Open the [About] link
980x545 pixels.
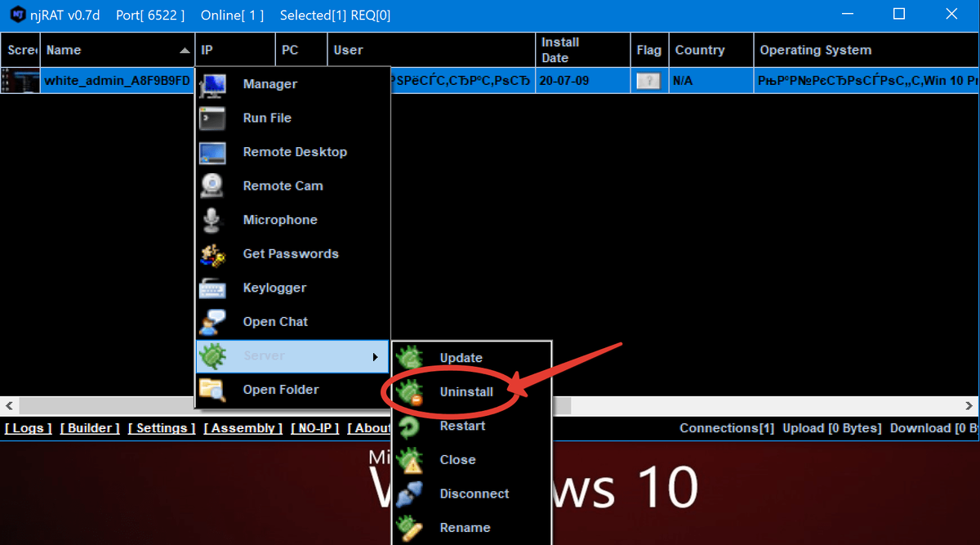(x=369, y=428)
